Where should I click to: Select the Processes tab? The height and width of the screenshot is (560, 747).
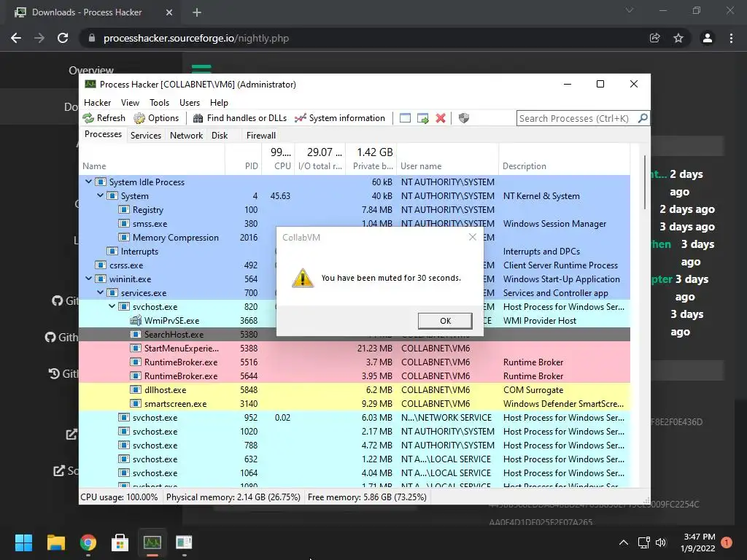pyautogui.click(x=103, y=134)
